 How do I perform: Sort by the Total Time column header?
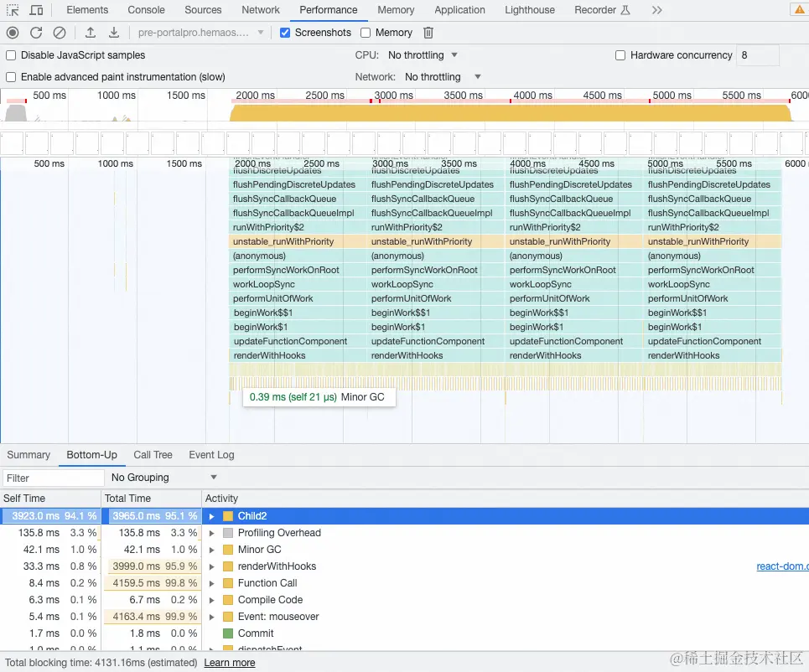click(x=151, y=499)
